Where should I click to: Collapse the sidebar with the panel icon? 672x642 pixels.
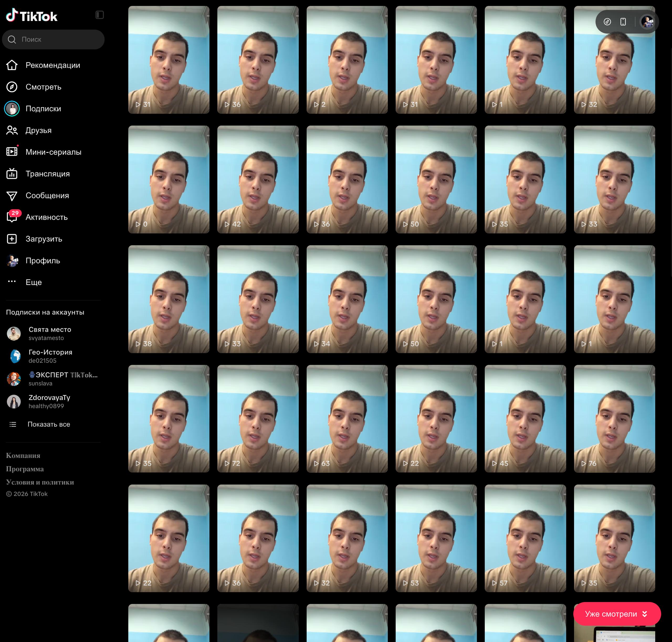click(x=99, y=15)
